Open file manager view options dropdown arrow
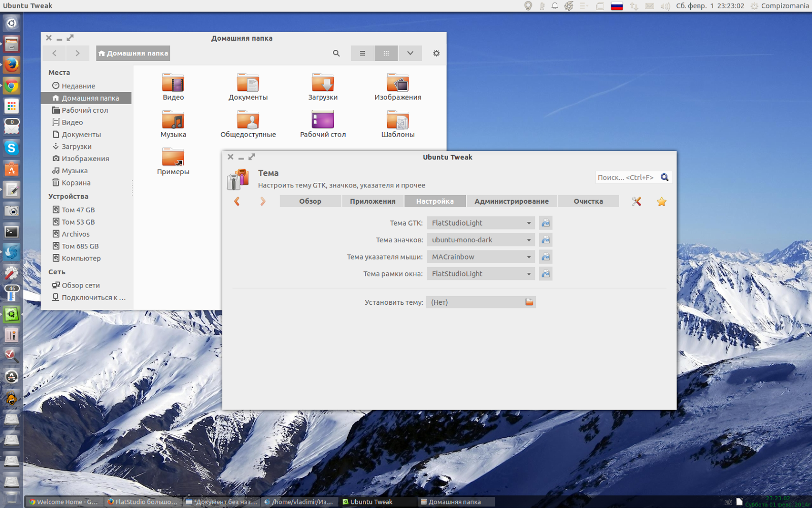Screen dimensions: 812x508 (410, 53)
